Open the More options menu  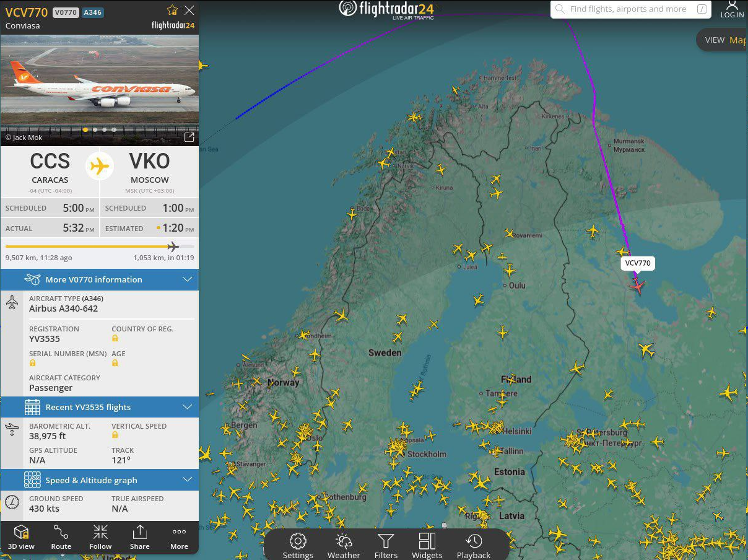click(179, 537)
